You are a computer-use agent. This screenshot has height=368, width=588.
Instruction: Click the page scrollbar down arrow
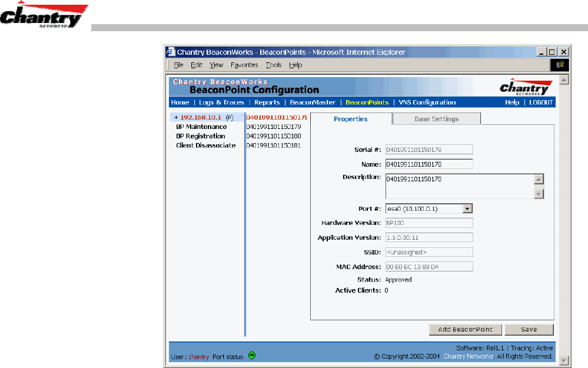click(564, 361)
